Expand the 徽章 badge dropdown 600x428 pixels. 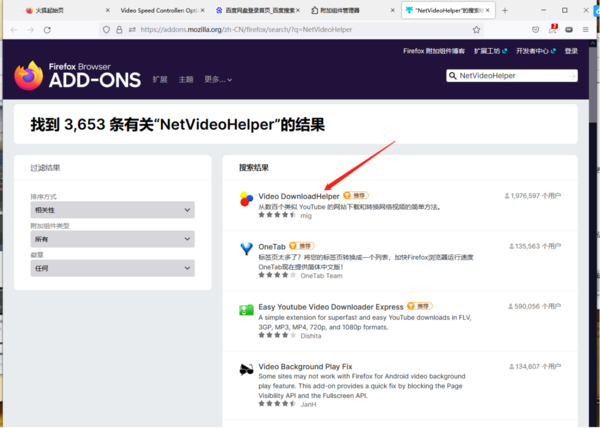coord(112,268)
